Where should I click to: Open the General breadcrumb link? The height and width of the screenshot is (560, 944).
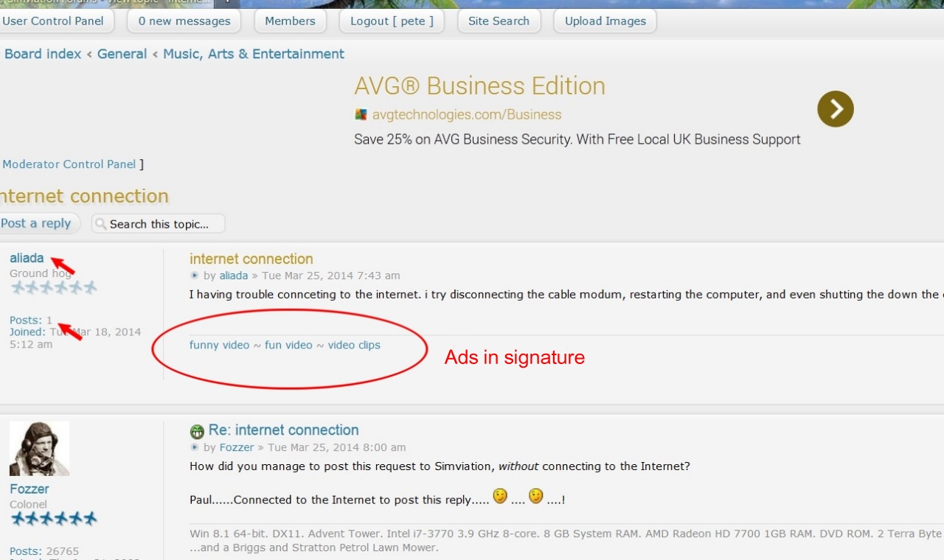coord(122,54)
